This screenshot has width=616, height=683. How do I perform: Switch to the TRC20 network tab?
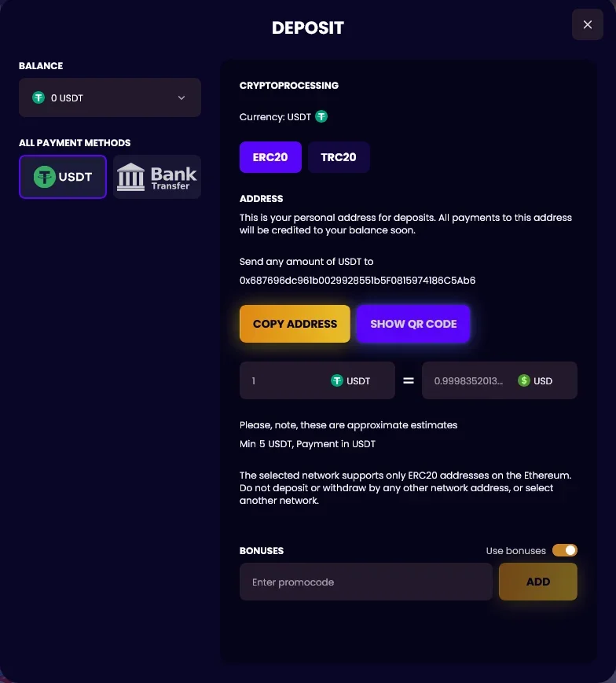[339, 157]
